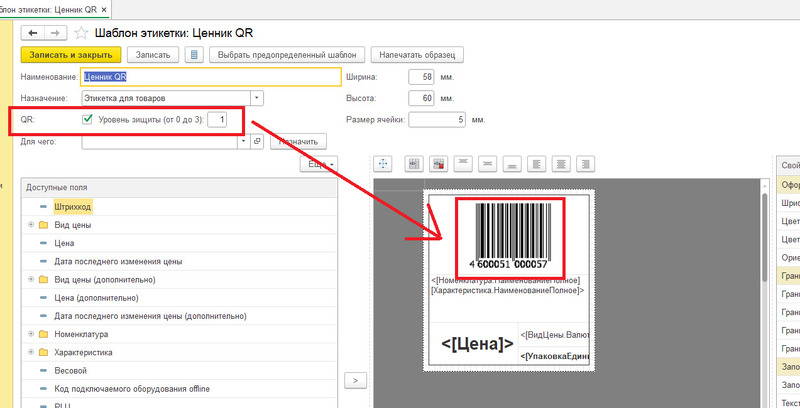
Task: Click the back navigation arrow
Action: (33, 32)
